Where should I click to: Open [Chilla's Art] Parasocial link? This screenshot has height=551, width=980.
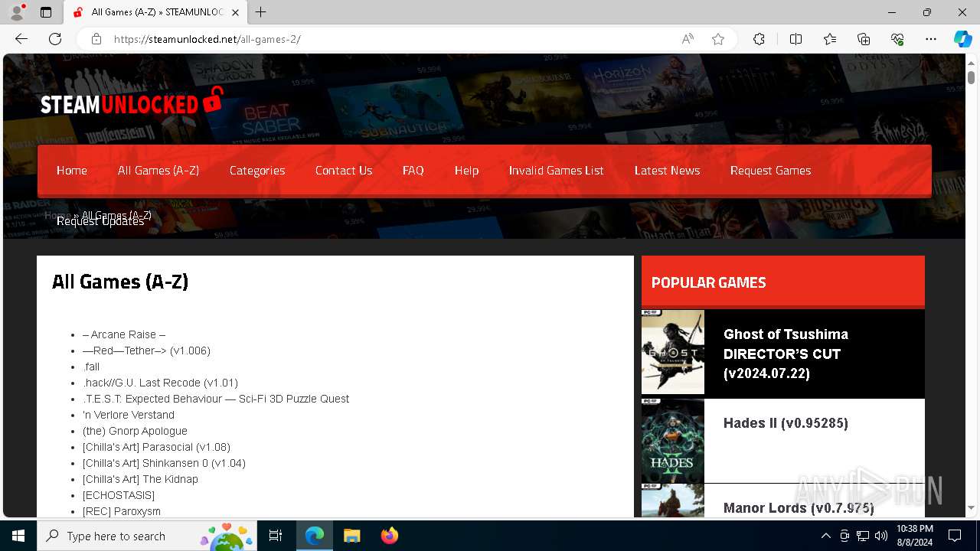pos(156,447)
